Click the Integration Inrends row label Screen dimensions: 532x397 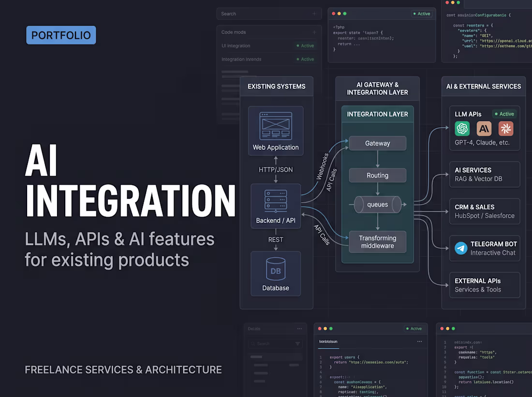tap(241, 59)
